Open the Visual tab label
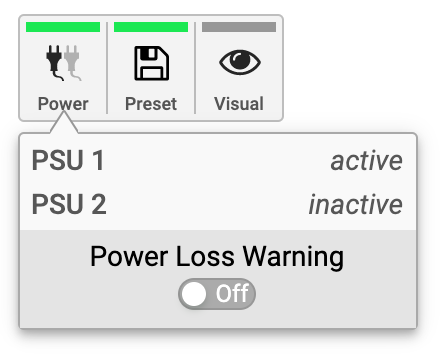 tap(239, 104)
